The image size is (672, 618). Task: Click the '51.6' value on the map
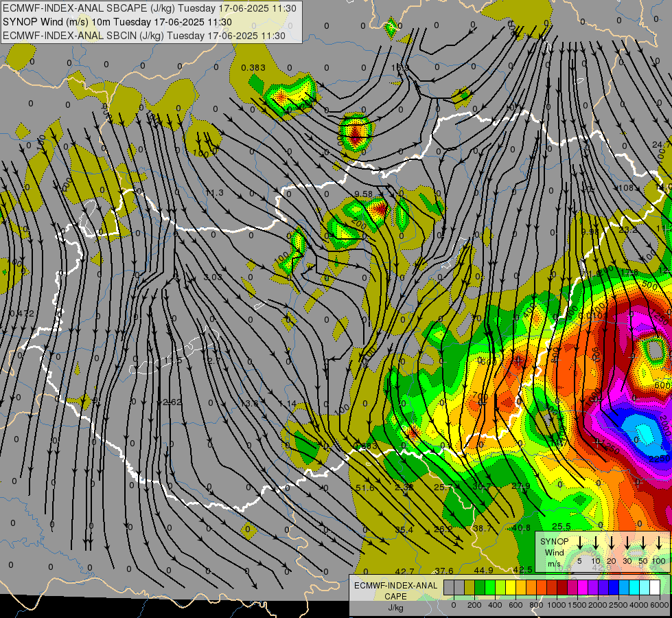coord(365,488)
